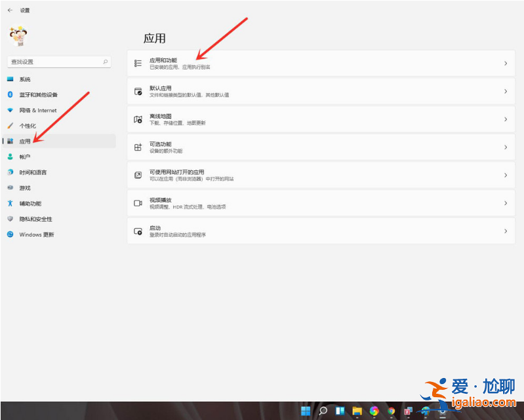
Task: Open 帐户 by its person icon
Action: pyautogui.click(x=10, y=157)
